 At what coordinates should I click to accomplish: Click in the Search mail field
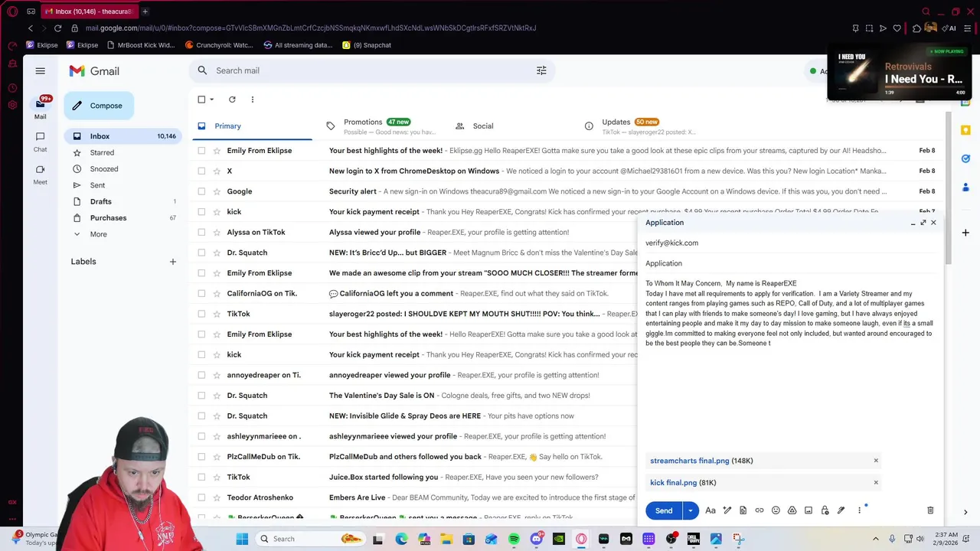[x=371, y=70]
